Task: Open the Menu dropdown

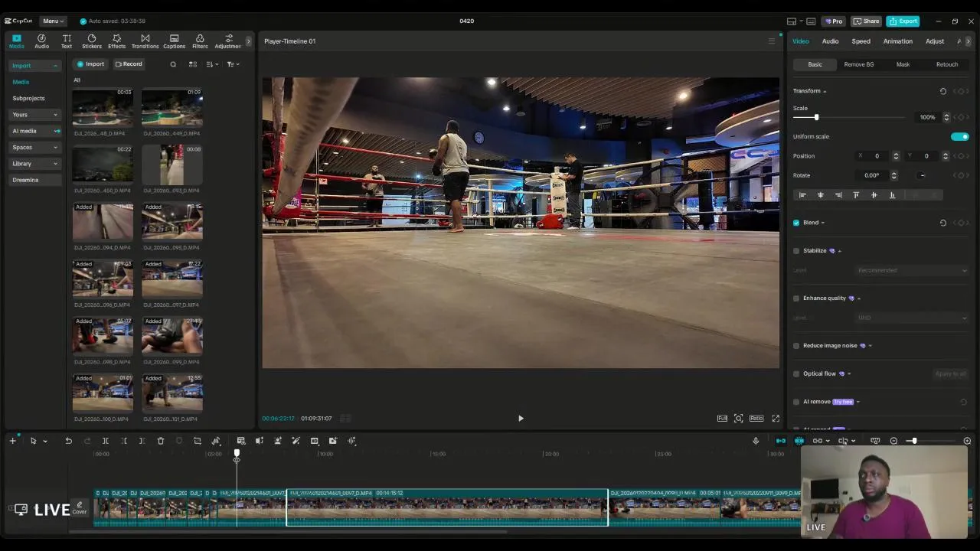Action: click(x=53, y=21)
